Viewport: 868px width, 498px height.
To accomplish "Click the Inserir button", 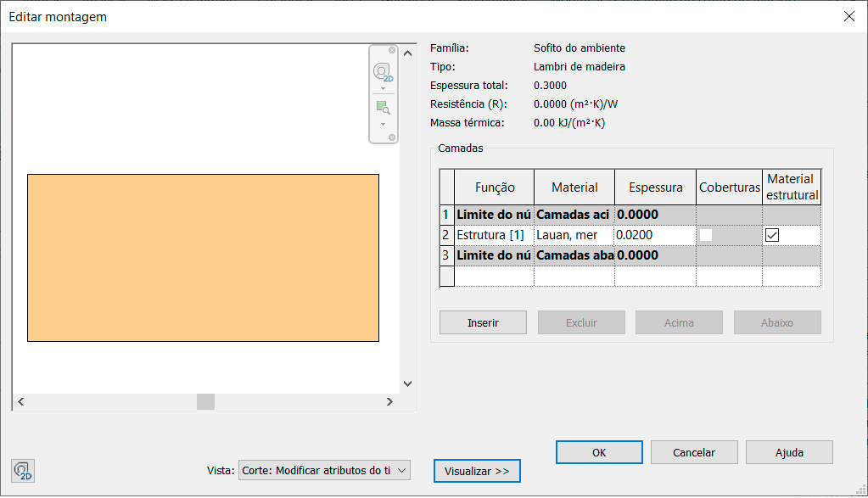I will tap(483, 322).
